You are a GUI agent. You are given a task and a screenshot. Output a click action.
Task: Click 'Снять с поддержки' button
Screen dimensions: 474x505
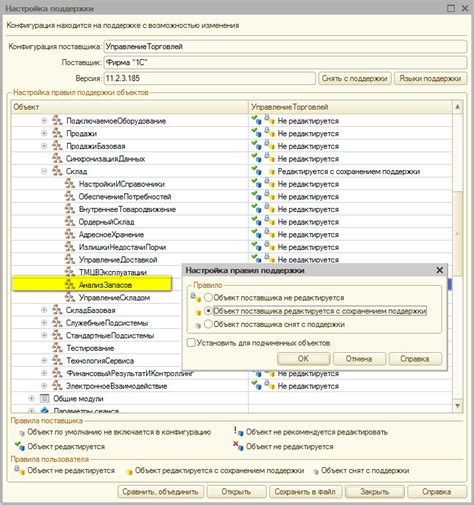[355, 79]
